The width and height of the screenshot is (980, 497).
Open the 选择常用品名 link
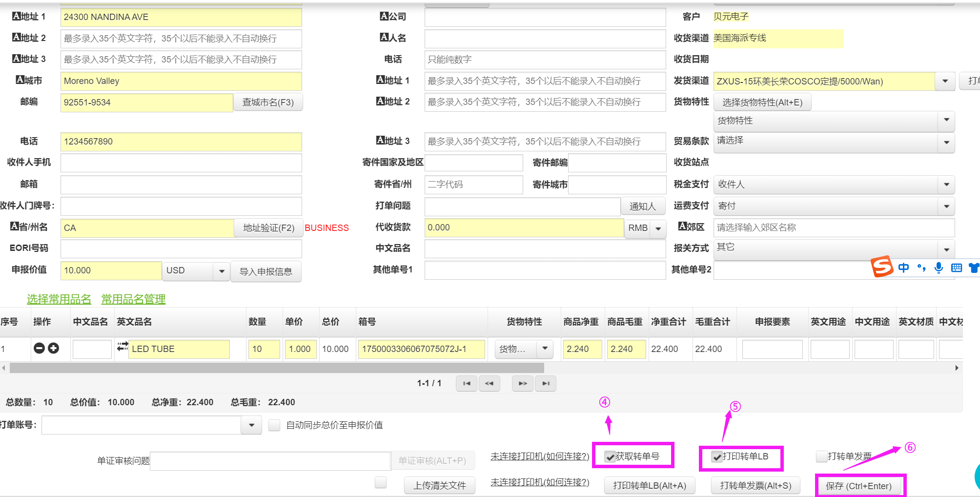click(x=59, y=299)
